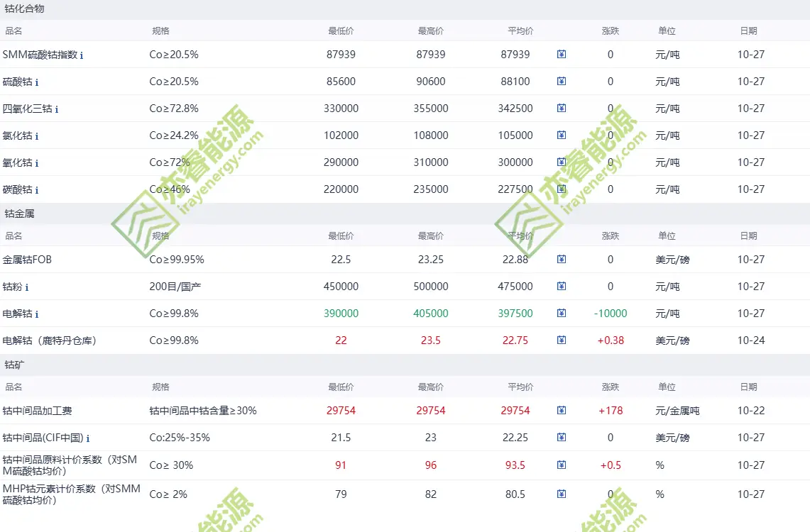The height and width of the screenshot is (532, 810).
Task: Click the ¥ price icon in 钴中间品加工费 row
Action: [x=562, y=411]
